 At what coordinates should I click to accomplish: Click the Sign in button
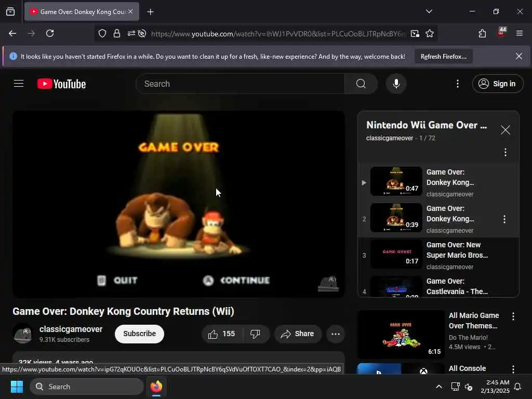(x=497, y=84)
